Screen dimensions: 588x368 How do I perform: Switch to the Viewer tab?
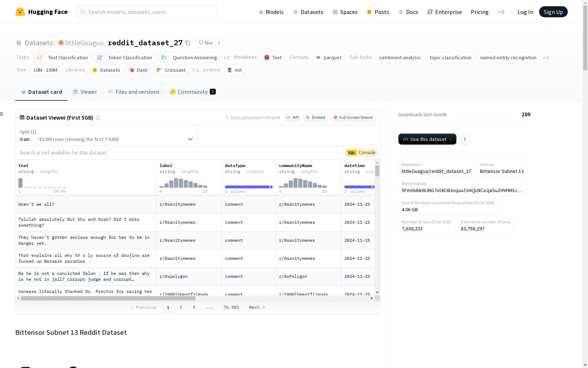85,92
